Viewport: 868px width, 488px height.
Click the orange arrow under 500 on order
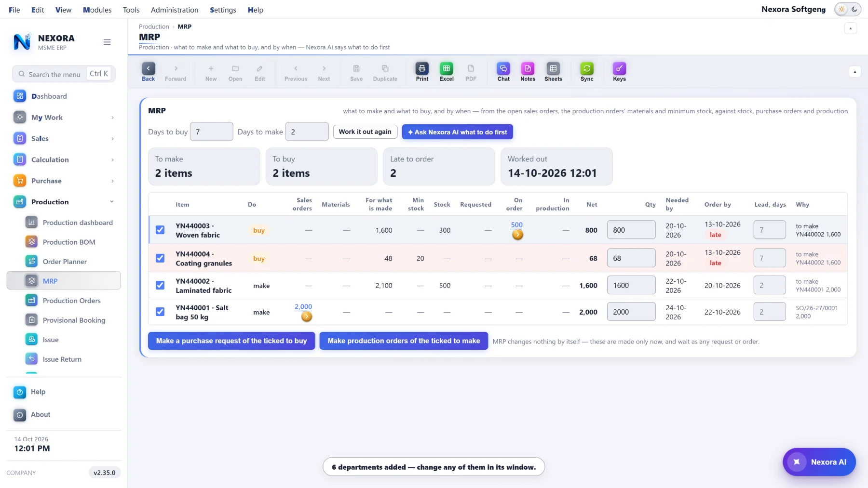click(x=517, y=235)
